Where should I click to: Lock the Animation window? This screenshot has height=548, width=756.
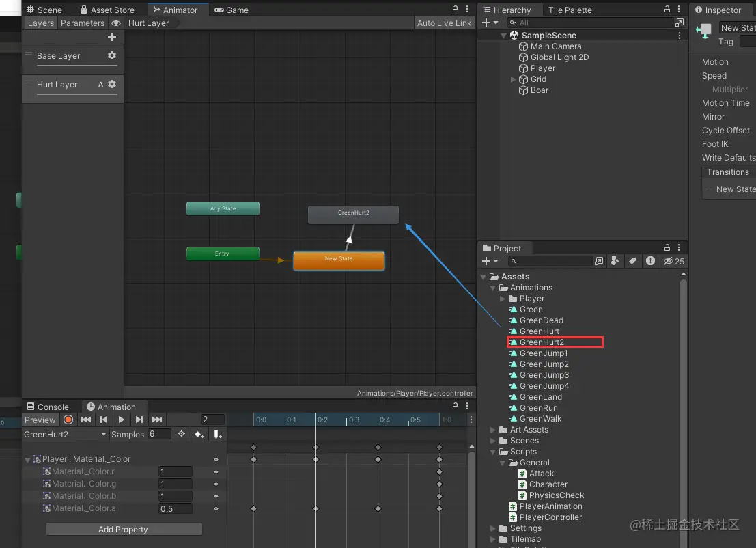(x=455, y=406)
